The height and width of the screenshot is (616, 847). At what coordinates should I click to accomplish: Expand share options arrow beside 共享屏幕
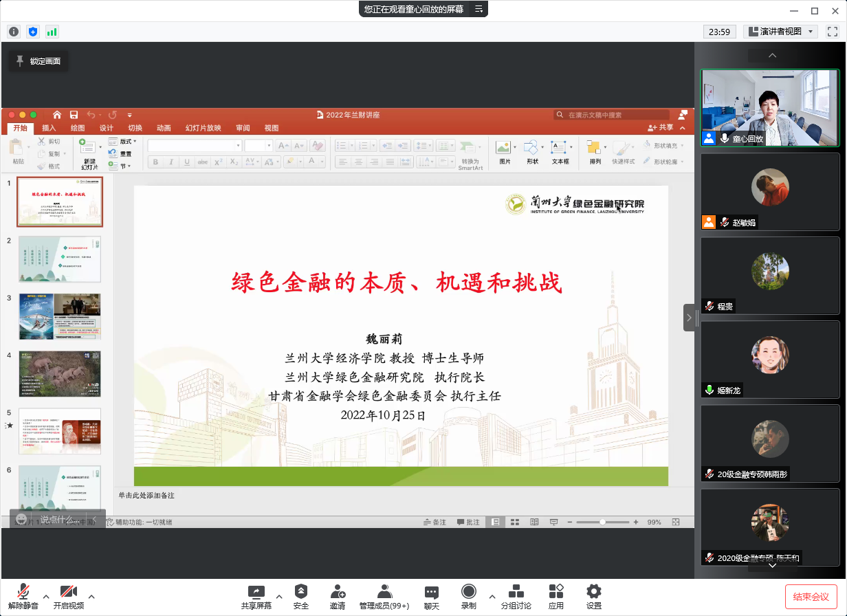coord(279,596)
